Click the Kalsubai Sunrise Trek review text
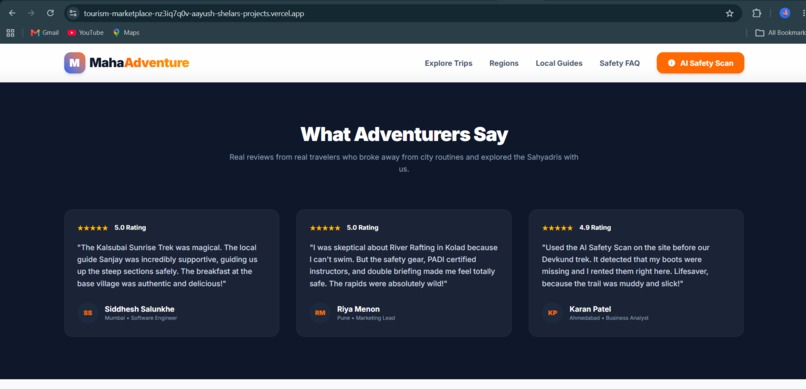The width and height of the screenshot is (806, 389). point(167,265)
